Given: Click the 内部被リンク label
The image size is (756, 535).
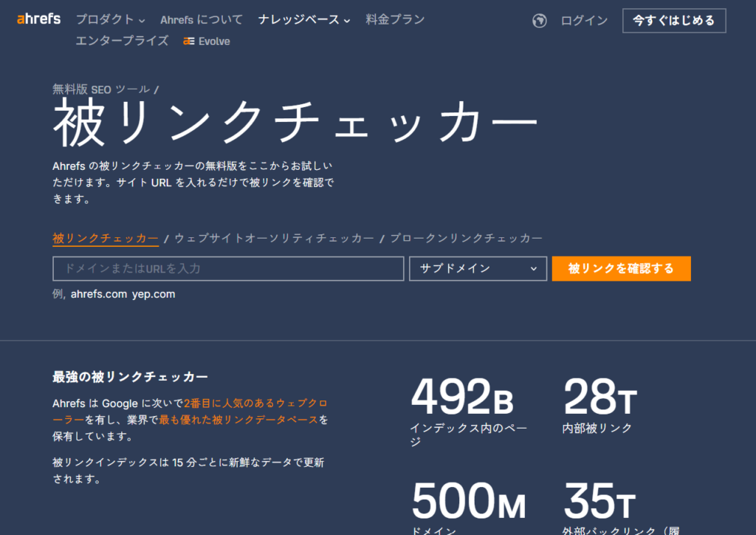Looking at the screenshot, I should (597, 428).
